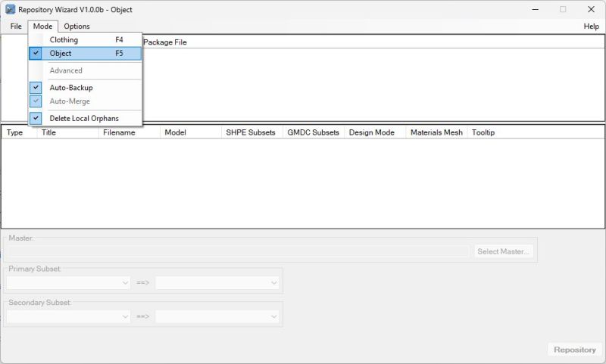Click the Master path input field
The height and width of the screenshot is (364, 606).
point(238,252)
